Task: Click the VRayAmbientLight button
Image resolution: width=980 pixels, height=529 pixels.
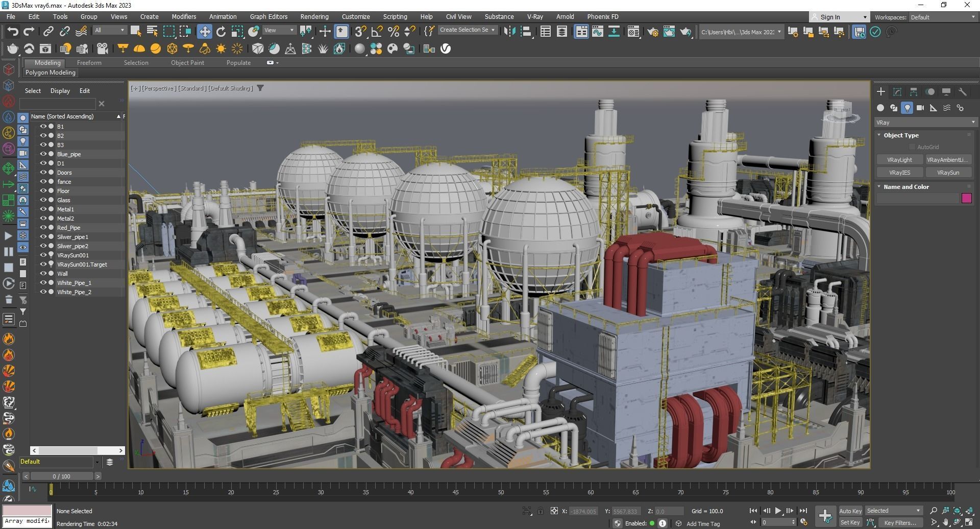Action: tap(948, 160)
